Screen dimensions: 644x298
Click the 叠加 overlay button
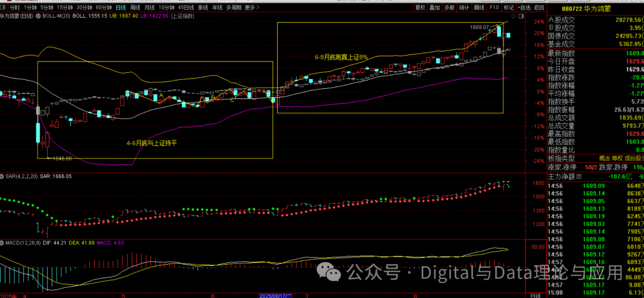(x=435, y=7)
